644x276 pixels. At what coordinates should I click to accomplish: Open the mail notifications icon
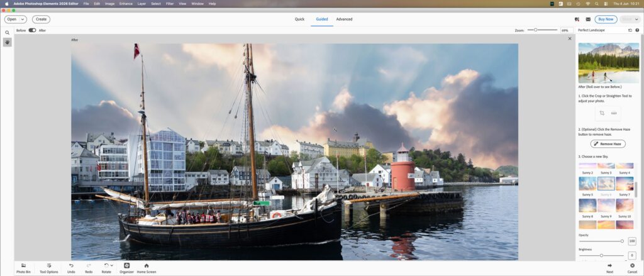[x=588, y=19]
